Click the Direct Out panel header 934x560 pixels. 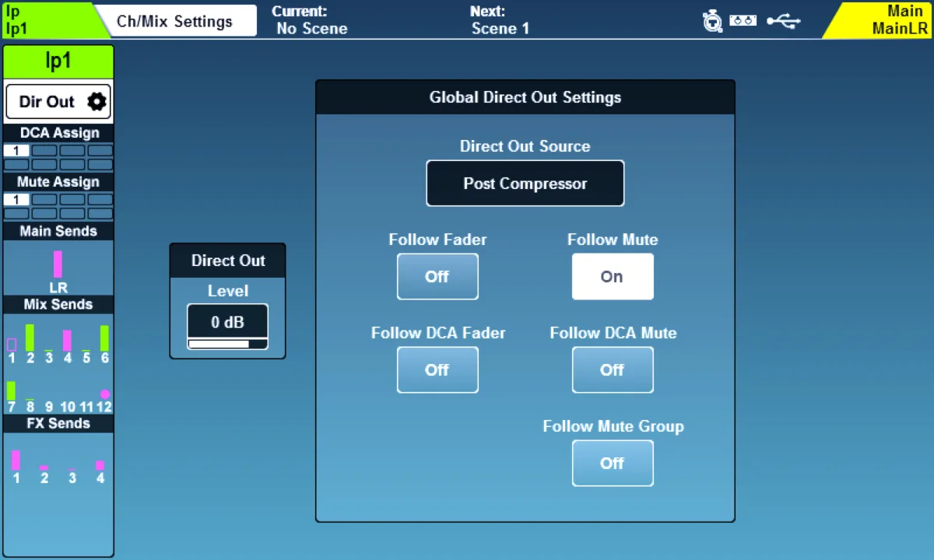(228, 261)
